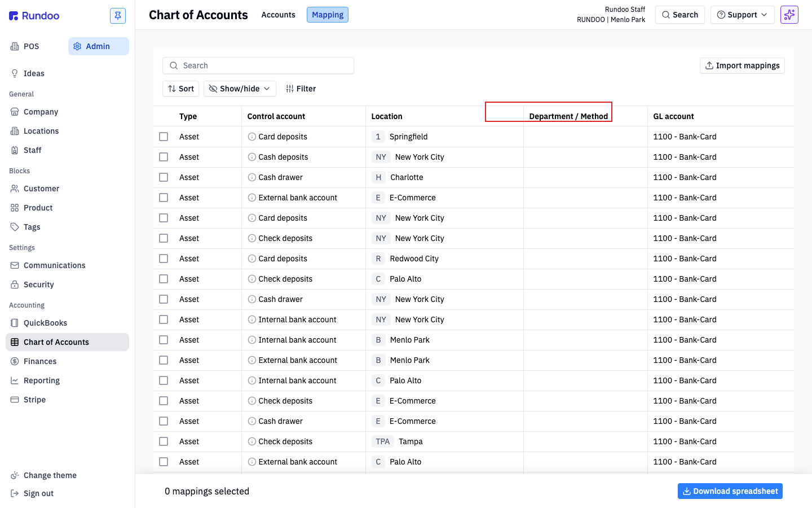The width and height of the screenshot is (812, 508).
Task: Open POS mode
Action: (32, 46)
